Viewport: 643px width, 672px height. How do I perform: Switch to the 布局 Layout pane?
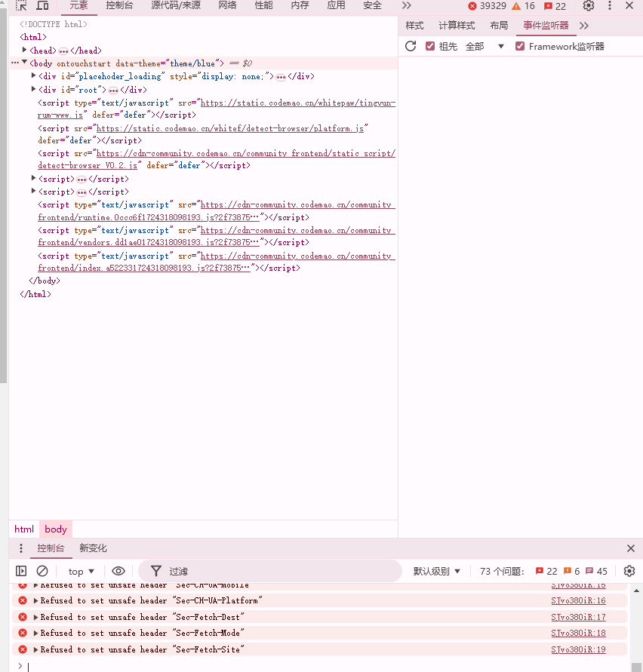point(499,26)
